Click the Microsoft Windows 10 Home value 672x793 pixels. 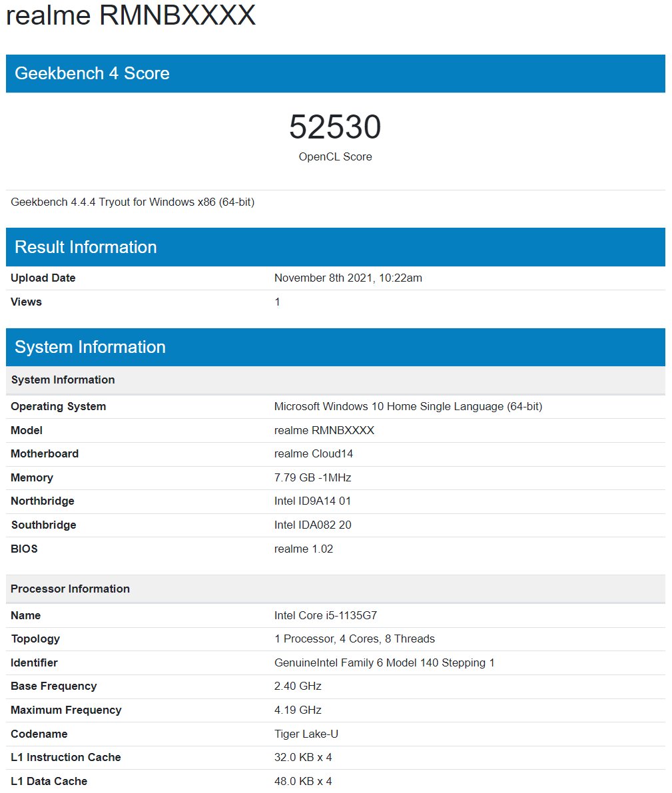tap(408, 407)
